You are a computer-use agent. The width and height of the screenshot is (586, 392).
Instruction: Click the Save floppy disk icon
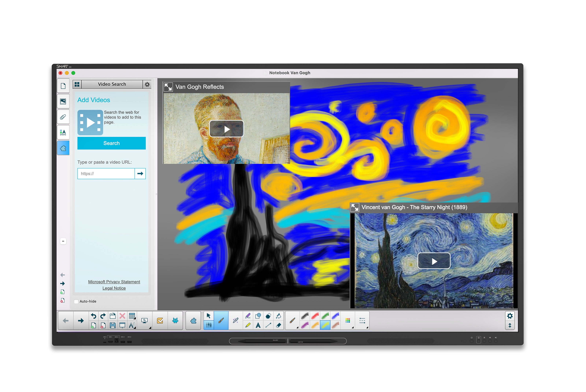coord(113,325)
